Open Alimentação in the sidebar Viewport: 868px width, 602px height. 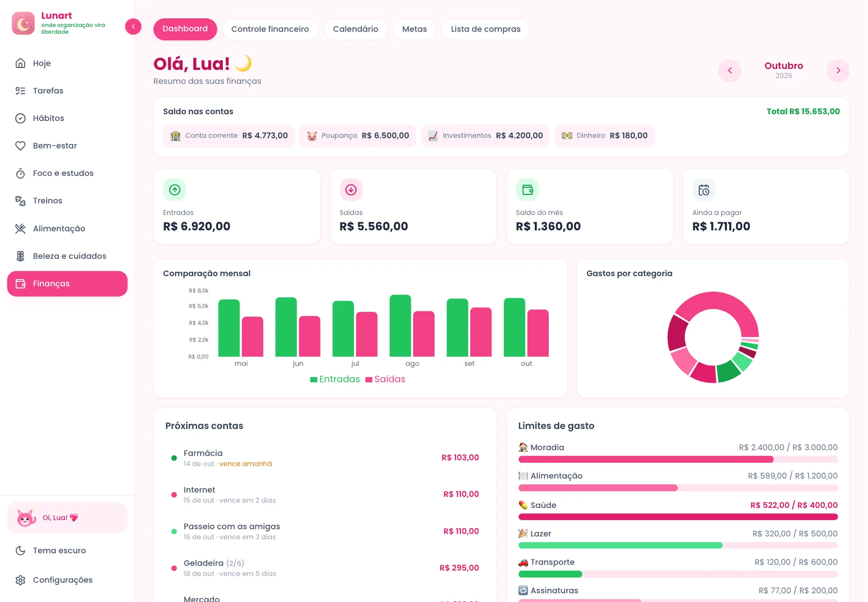coord(67,228)
